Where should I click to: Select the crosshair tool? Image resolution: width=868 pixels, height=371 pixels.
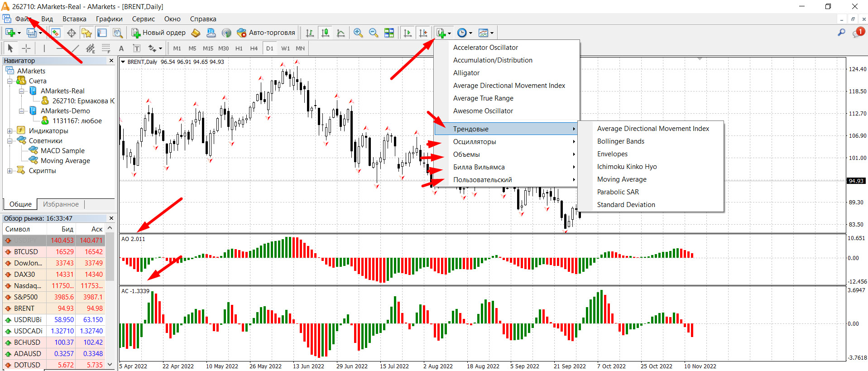click(26, 48)
